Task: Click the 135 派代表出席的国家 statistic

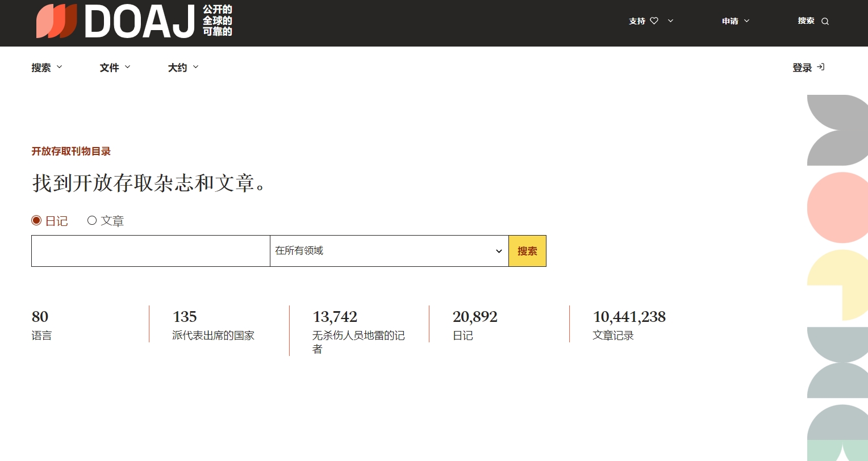Action: click(213, 325)
